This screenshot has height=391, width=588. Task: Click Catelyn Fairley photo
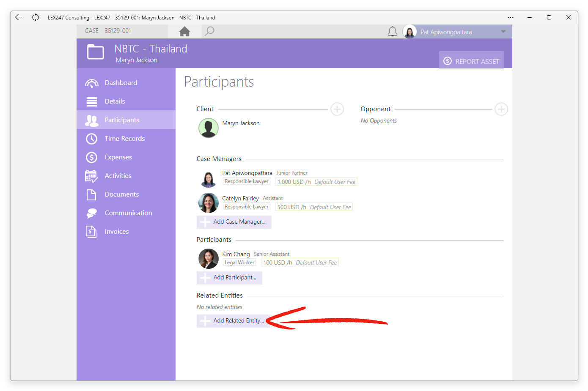209,203
